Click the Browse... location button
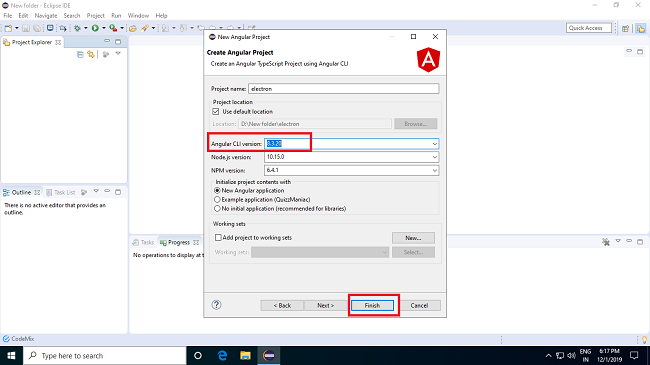650x365 pixels. tap(415, 124)
